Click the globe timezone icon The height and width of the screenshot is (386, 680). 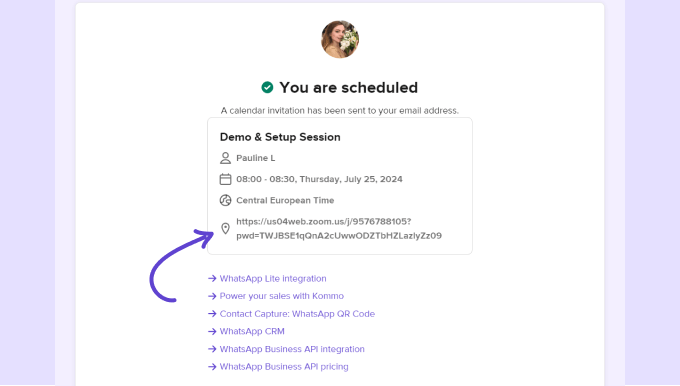[x=225, y=200]
